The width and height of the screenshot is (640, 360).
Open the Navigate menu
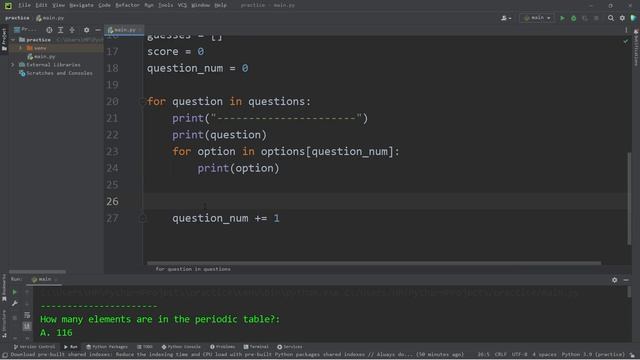pos(81,5)
